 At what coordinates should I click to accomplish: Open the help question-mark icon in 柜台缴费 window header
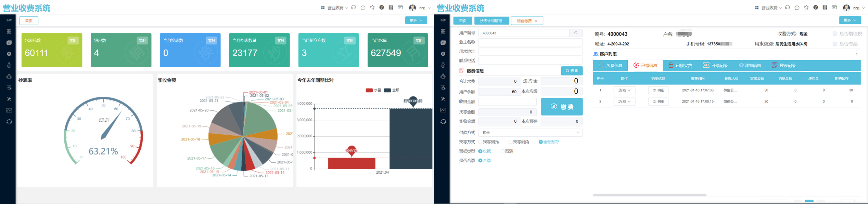816,8
